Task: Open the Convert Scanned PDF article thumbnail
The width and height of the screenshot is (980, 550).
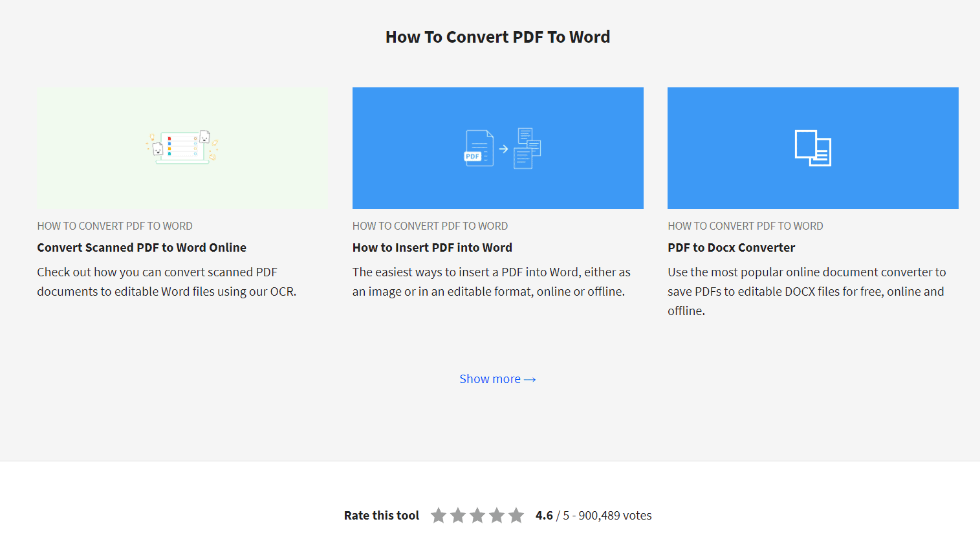Action: pyautogui.click(x=182, y=148)
